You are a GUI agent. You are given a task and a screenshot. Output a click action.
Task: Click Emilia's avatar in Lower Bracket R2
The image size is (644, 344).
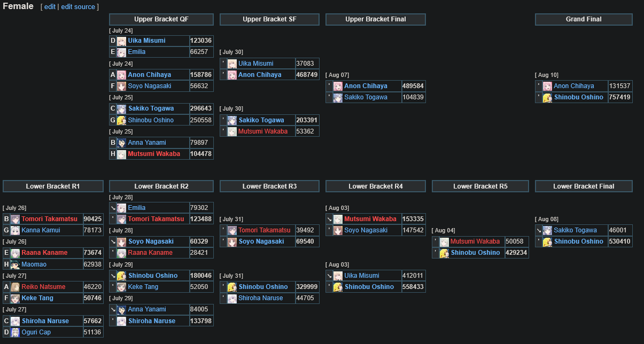pyautogui.click(x=122, y=208)
